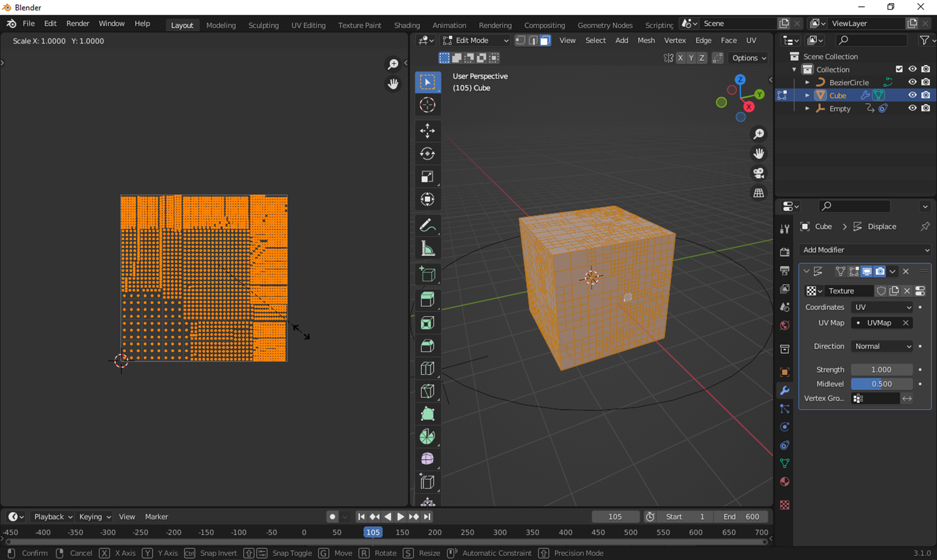Open the Modifier properties wrench tab
The height and width of the screenshot is (560, 937).
coord(784,390)
